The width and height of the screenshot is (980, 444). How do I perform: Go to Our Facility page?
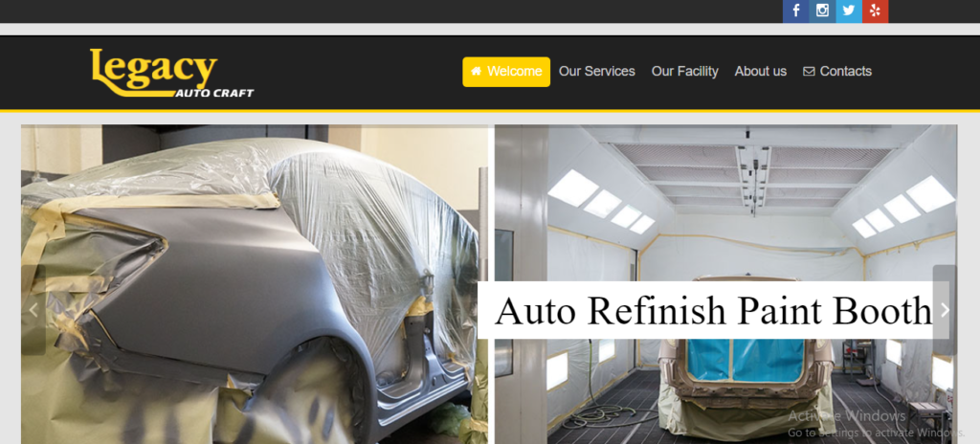click(x=685, y=72)
